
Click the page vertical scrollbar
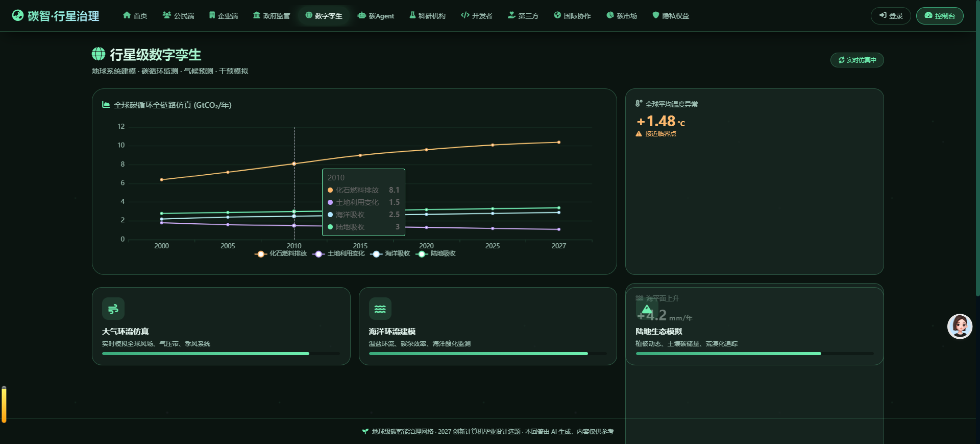tap(977, 148)
